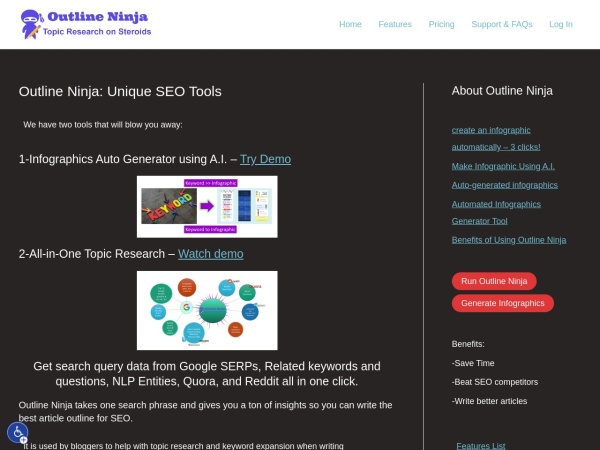The width and height of the screenshot is (600, 450).
Task: Open Make Infographic Using A.I. link
Action: pos(503,166)
